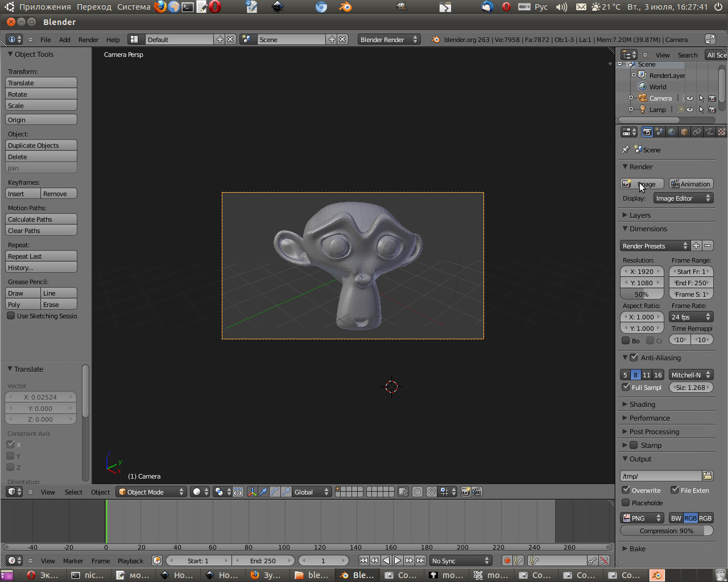Screen dimensions: 728x582
Task: Toggle the Anti-Aliasing checkbox
Action: click(634, 357)
